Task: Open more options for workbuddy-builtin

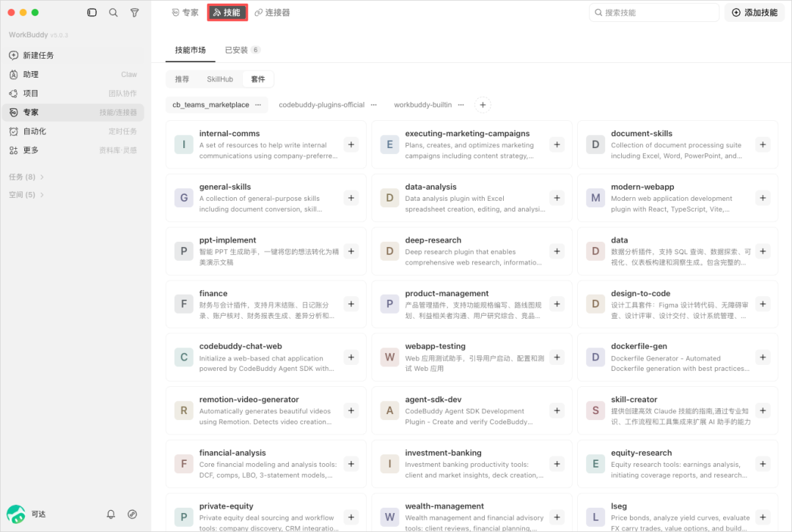Action: 461,105
